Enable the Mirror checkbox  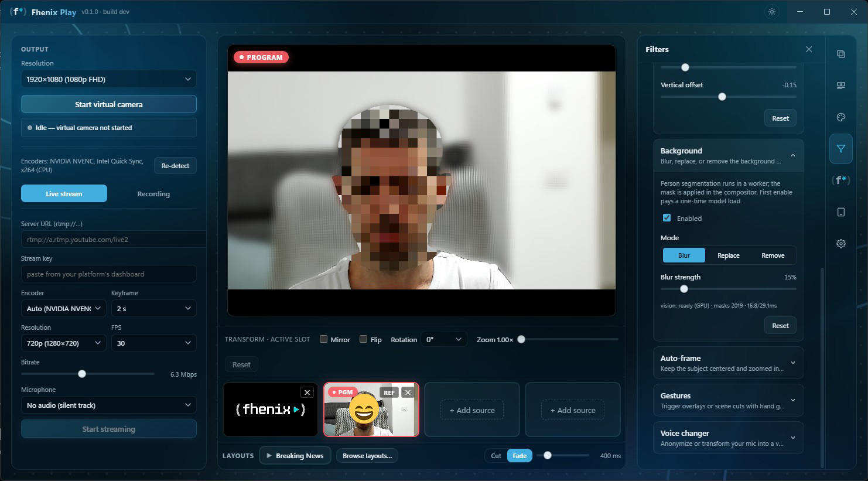coord(323,339)
